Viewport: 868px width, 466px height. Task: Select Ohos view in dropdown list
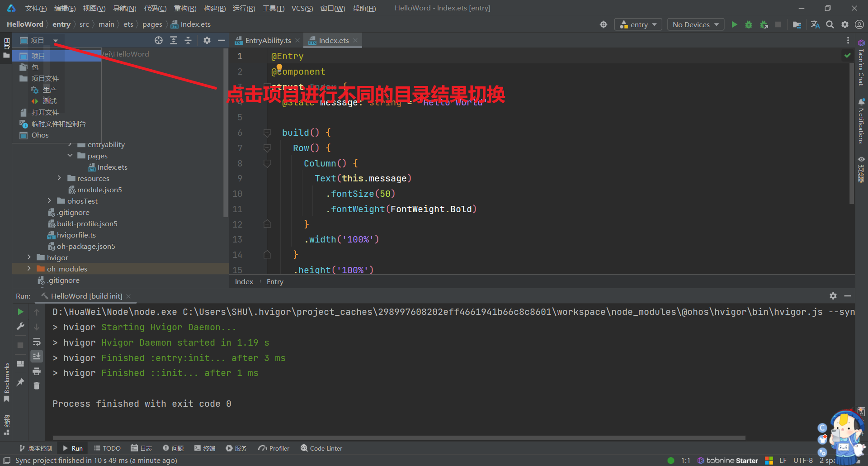57,135
